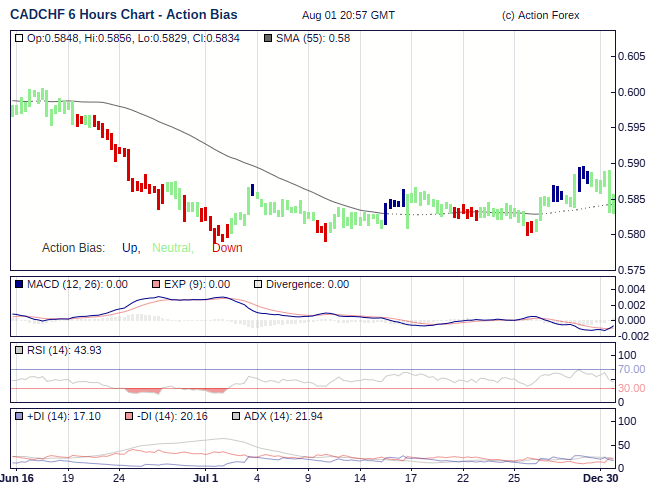Click the RSI 70.00 overbought level label
The image size is (650, 489).
pos(633,370)
